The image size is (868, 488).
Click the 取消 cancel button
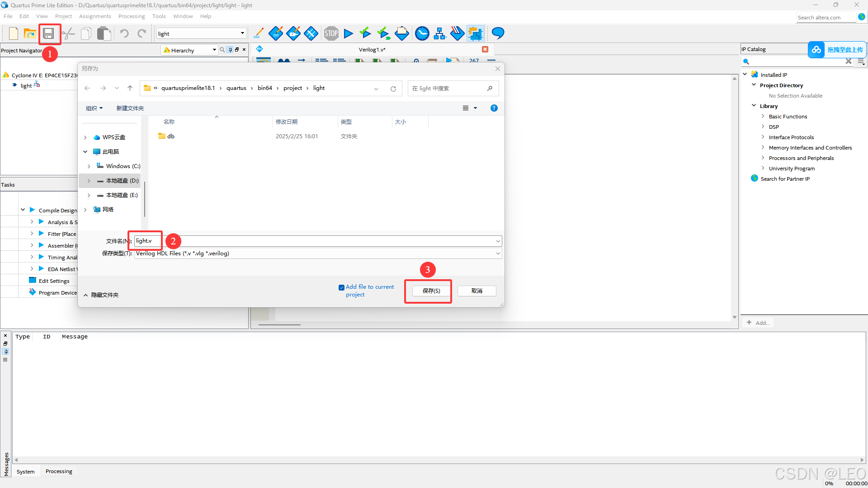(476, 291)
